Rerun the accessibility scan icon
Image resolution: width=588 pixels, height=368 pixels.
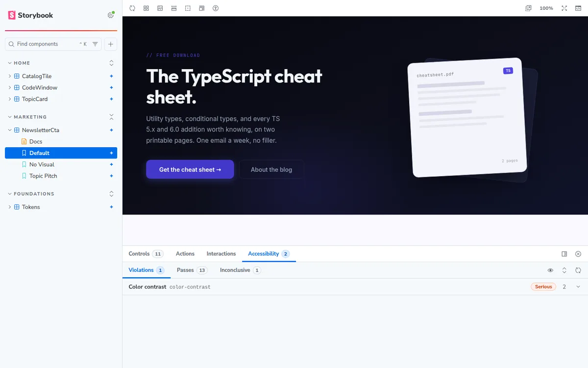[578, 270]
